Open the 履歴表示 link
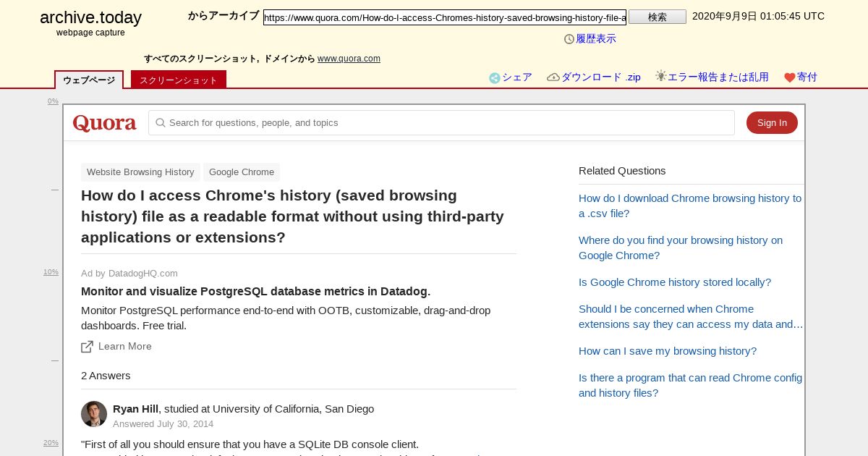 click(596, 39)
